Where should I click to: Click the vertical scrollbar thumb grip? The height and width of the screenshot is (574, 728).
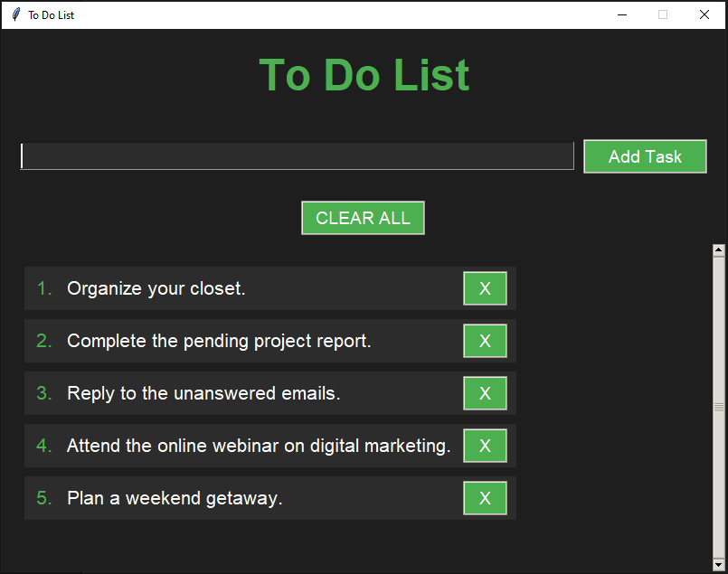click(x=719, y=408)
